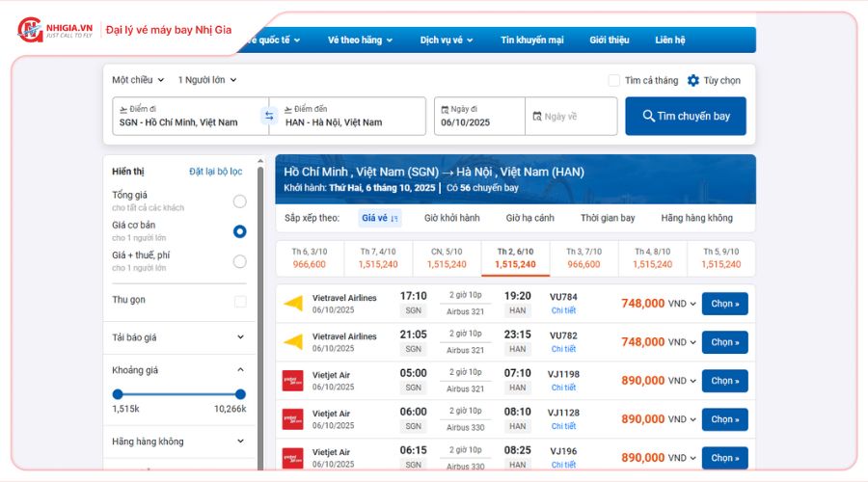Expand price breakdown for flight VJ1128
This screenshot has width=868, height=482.
tap(692, 419)
